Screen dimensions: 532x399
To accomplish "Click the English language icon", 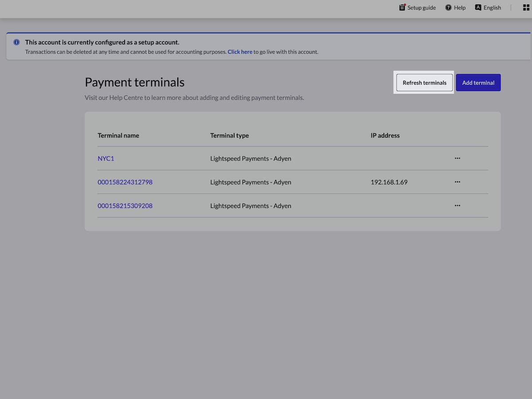I will pyautogui.click(x=478, y=8).
